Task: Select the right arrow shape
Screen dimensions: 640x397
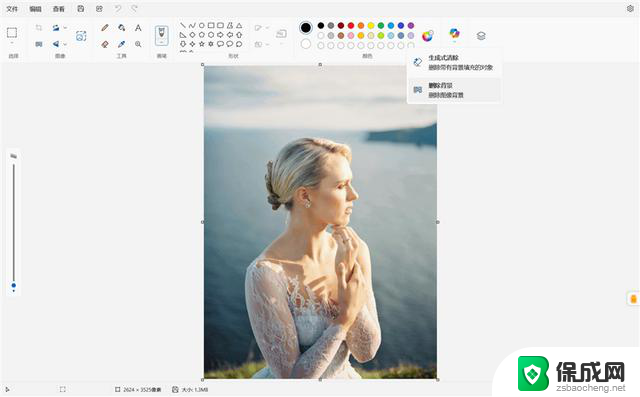Action: click(x=220, y=35)
